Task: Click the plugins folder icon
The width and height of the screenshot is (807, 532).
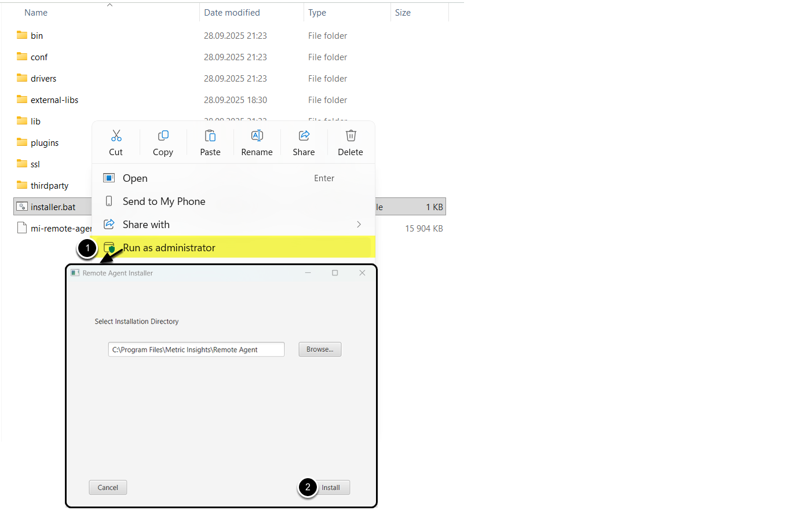Action: [22, 142]
